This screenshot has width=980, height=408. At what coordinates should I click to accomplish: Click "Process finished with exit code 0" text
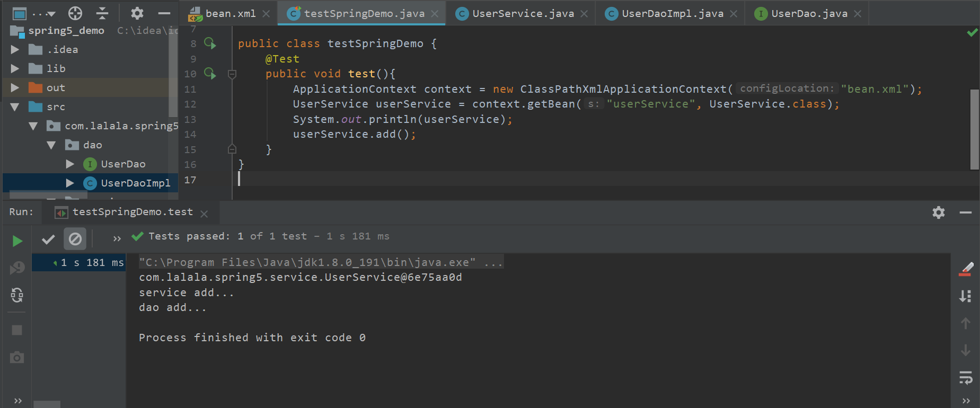252,338
